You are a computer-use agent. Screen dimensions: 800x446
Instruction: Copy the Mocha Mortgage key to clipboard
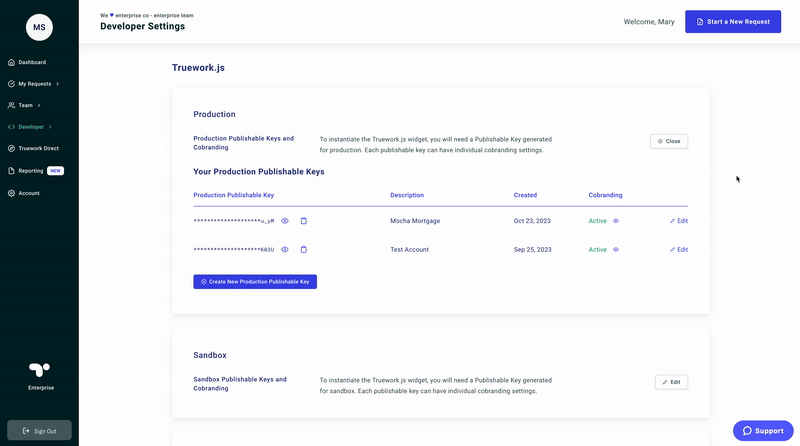pos(304,221)
